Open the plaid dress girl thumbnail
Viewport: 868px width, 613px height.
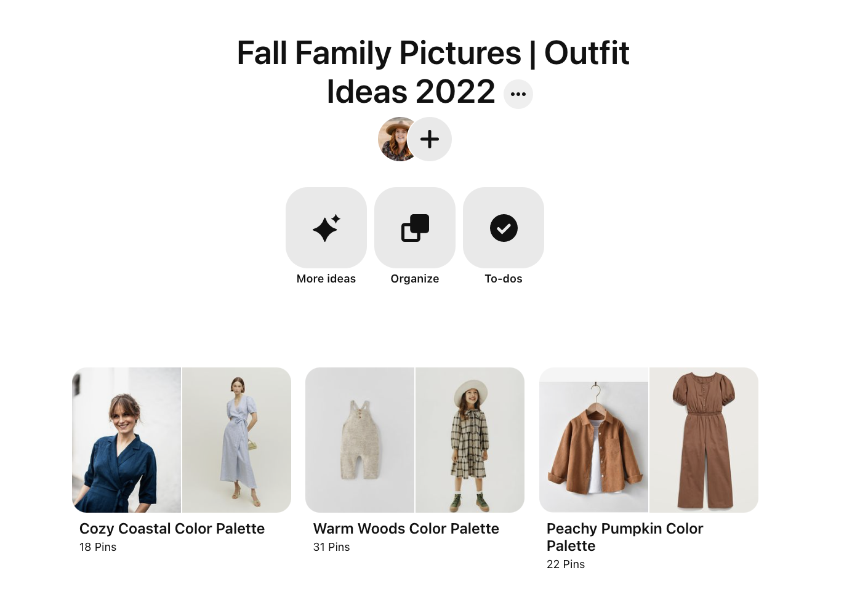pos(470,440)
